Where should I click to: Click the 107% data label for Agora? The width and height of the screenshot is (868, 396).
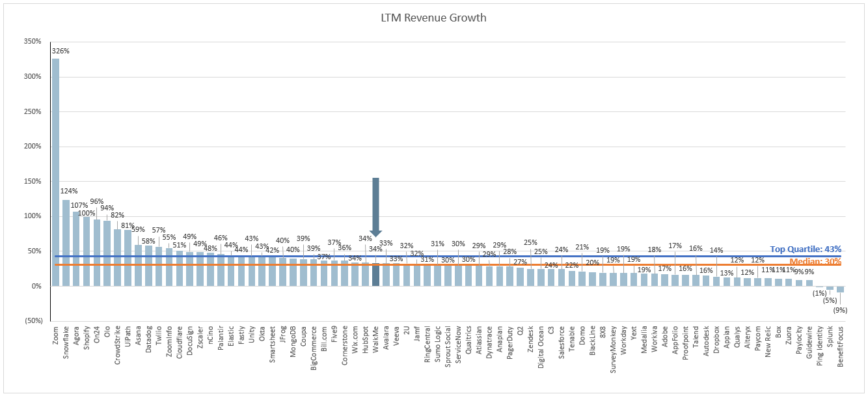click(x=79, y=205)
